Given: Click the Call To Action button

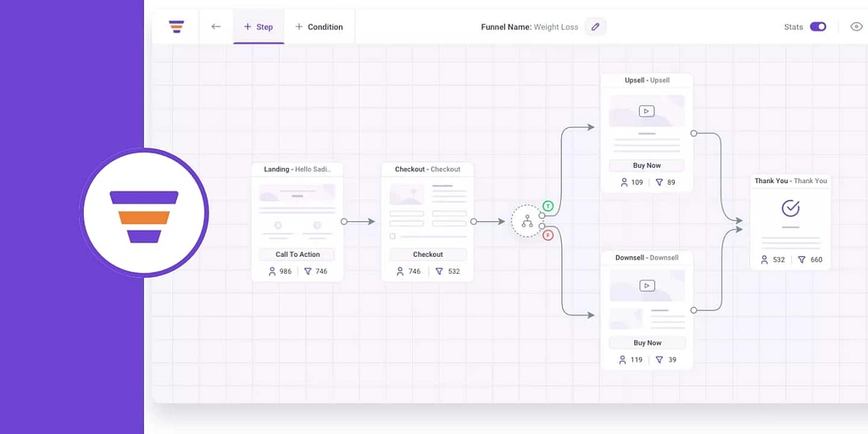Looking at the screenshot, I should tap(298, 254).
